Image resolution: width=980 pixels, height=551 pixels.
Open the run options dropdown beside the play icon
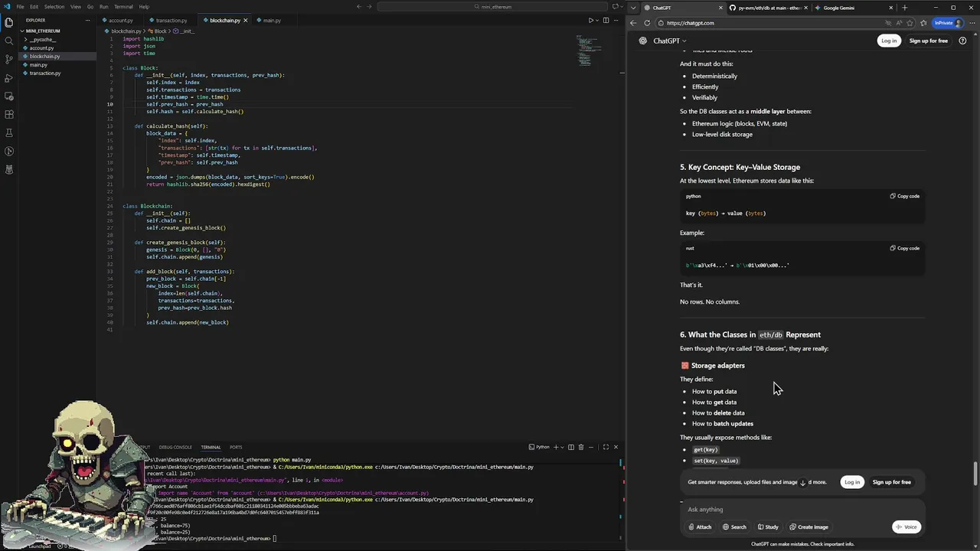point(597,20)
